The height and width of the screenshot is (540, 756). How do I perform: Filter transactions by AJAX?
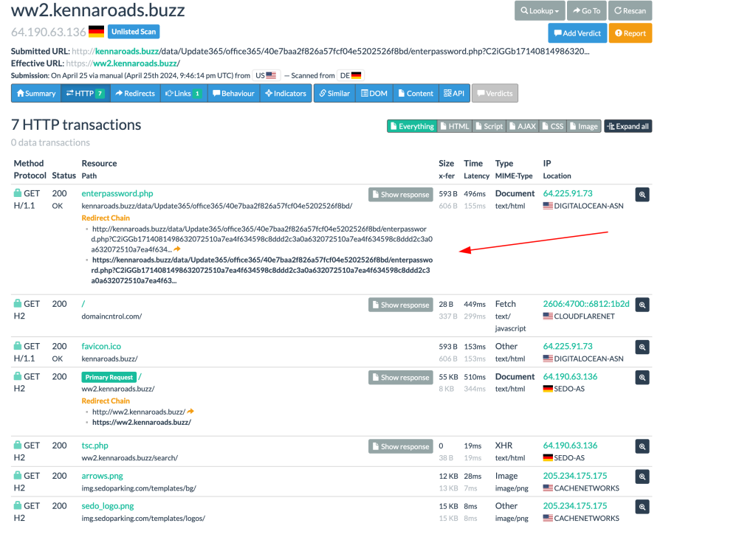click(x=523, y=126)
